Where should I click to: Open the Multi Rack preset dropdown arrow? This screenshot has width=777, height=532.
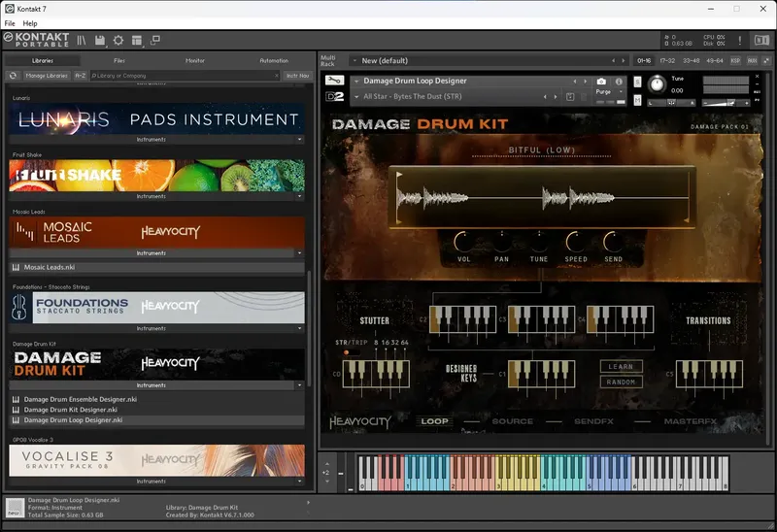coord(355,60)
